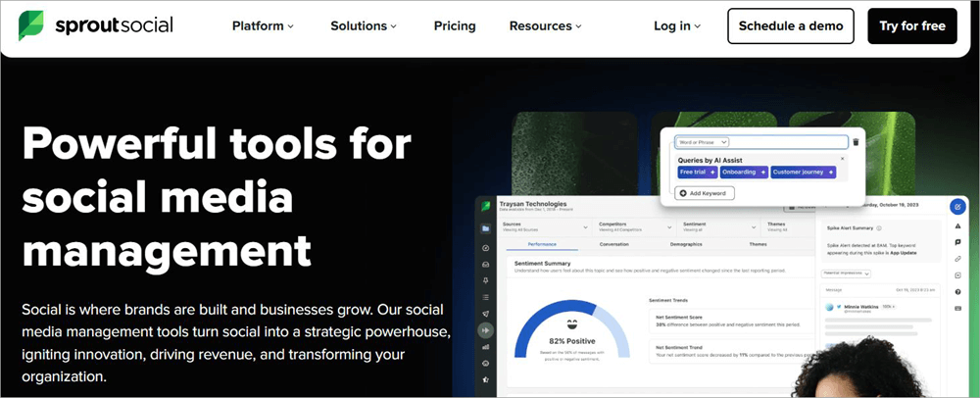Click the star icon in dashboard sidebar
Screen dimensions: 980x398
coord(486,379)
